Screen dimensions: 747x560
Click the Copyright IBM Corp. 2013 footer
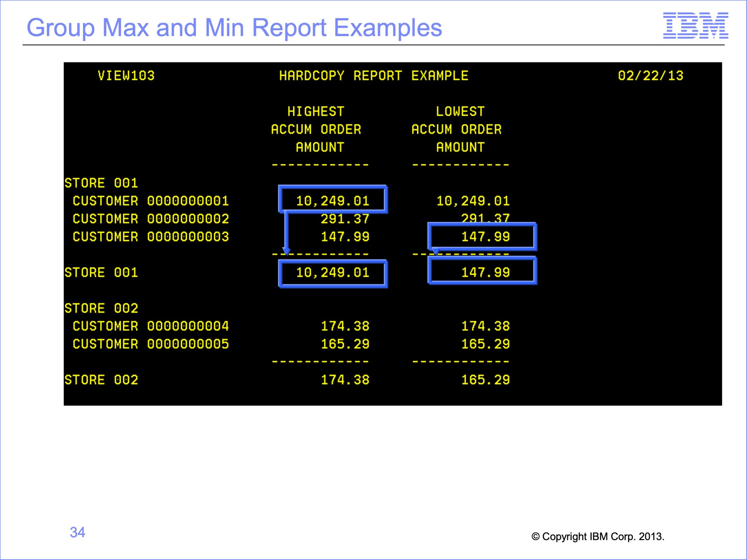(x=598, y=536)
